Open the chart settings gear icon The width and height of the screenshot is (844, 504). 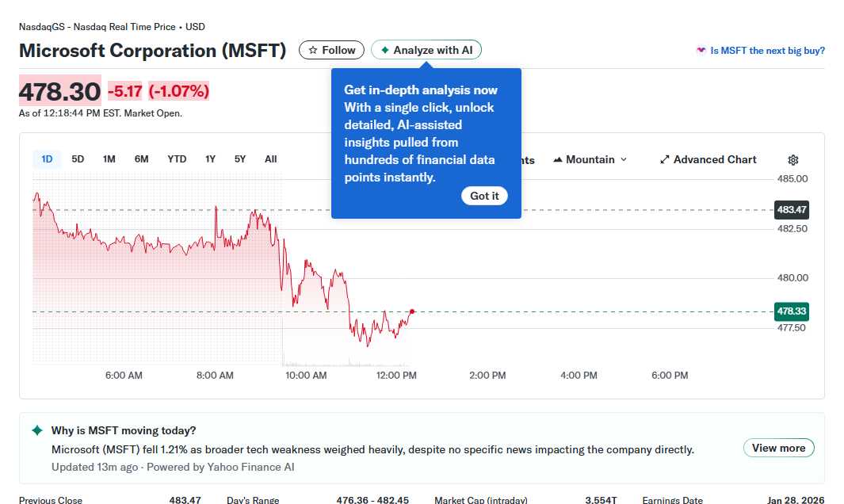tap(792, 159)
